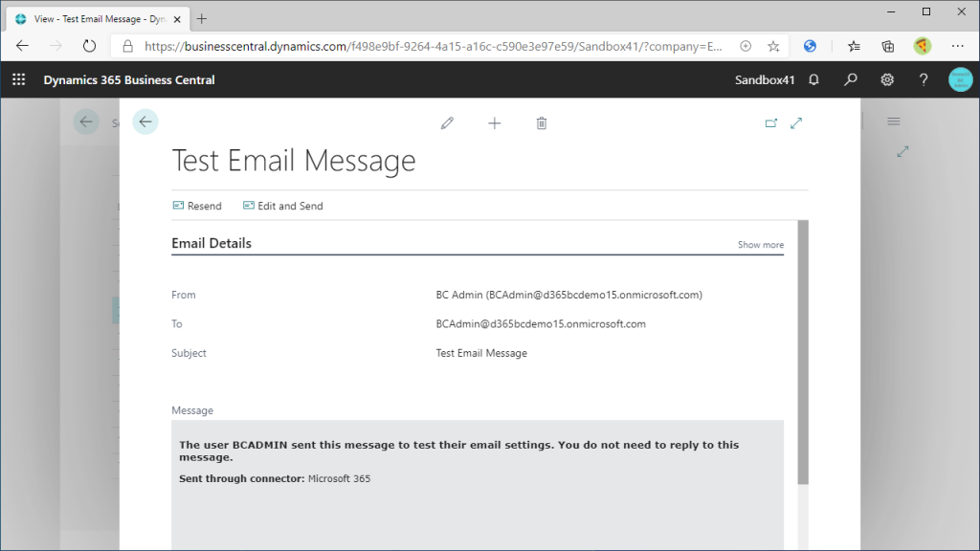This screenshot has width=980, height=551.
Task: Click the From sender value
Action: 568,295
